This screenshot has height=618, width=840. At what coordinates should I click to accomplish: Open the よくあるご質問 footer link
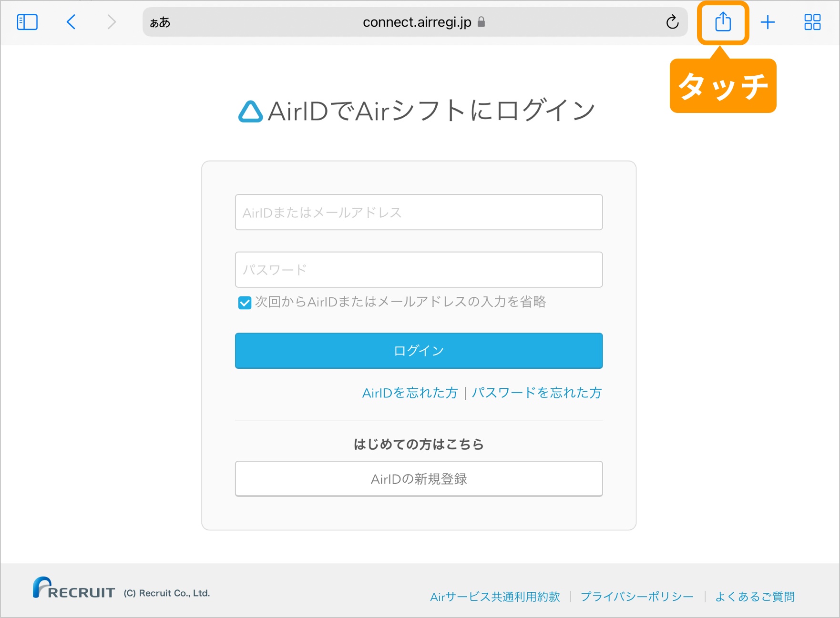755,597
